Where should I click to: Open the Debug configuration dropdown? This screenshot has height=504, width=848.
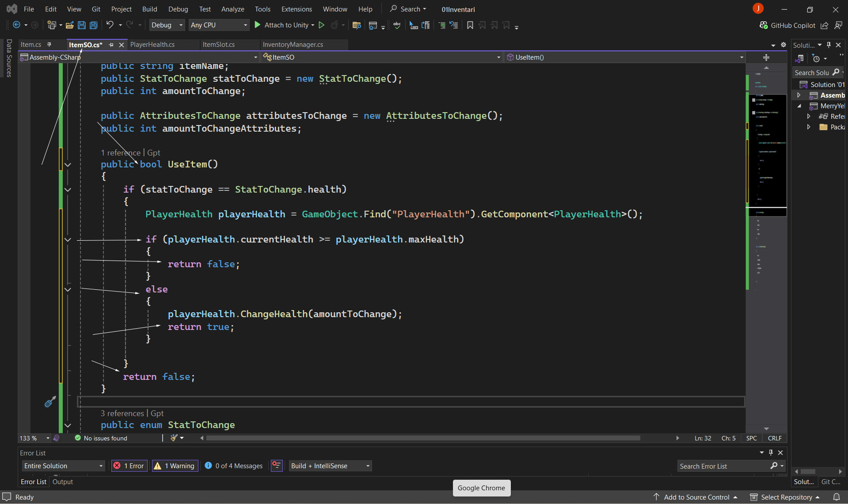coord(167,25)
